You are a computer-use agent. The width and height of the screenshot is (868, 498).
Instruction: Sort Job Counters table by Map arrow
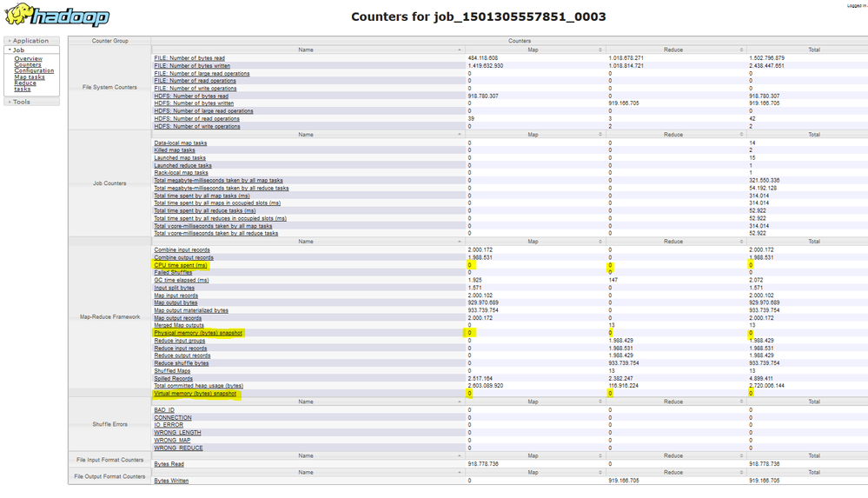coord(600,135)
